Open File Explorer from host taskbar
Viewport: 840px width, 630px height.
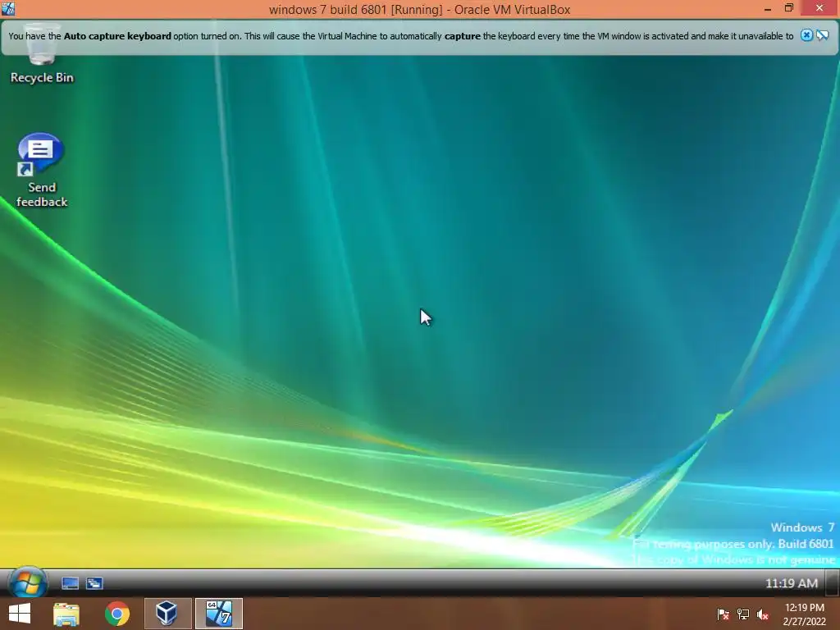point(66,614)
